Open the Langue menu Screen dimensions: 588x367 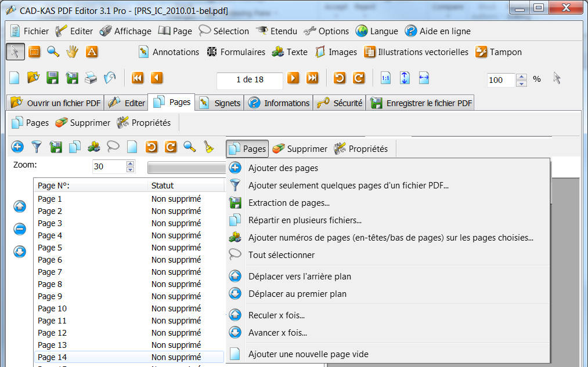pyautogui.click(x=377, y=31)
